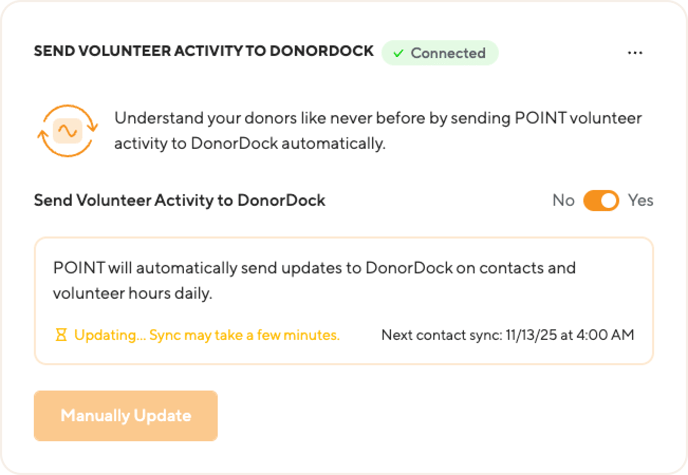Click "volunteer hours daily." line in info box
This screenshot has width=688, height=475.
135,295
